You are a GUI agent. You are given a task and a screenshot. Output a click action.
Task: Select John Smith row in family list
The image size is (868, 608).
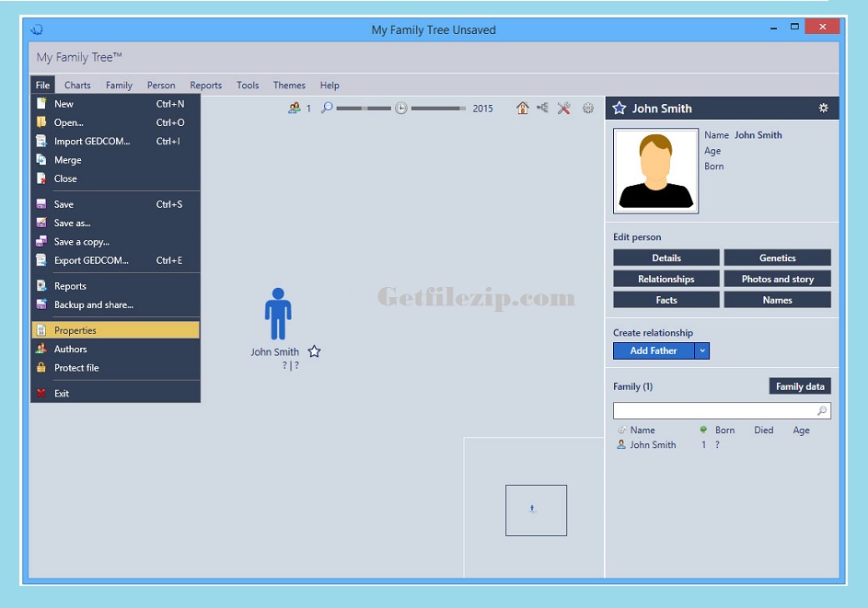723,445
